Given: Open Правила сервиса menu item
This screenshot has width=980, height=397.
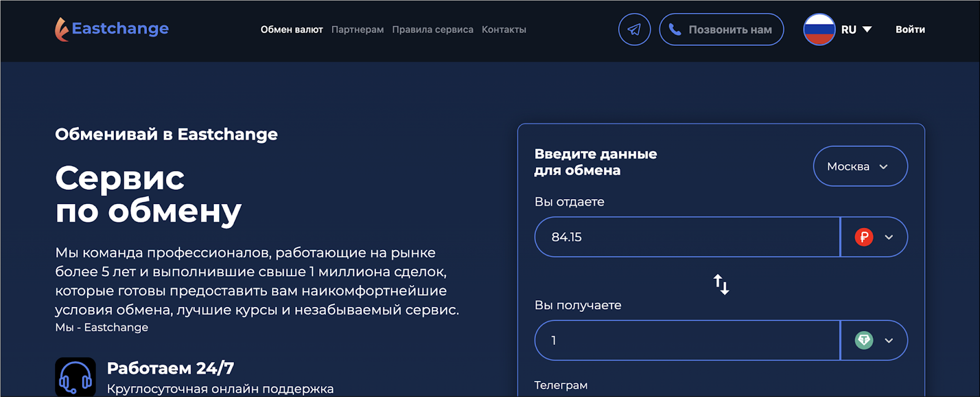Looking at the screenshot, I should point(432,29).
